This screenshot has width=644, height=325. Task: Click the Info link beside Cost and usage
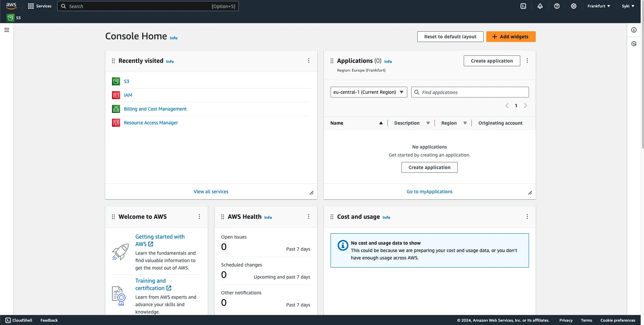[386, 217]
